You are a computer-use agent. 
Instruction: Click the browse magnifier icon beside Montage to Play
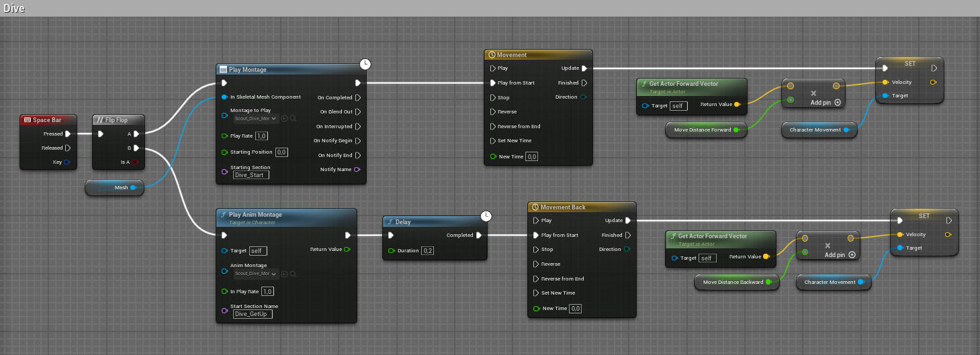[293, 119]
